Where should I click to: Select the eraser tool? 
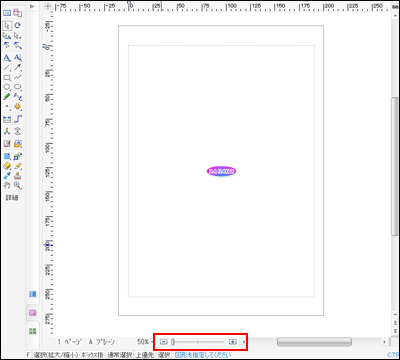(7, 166)
